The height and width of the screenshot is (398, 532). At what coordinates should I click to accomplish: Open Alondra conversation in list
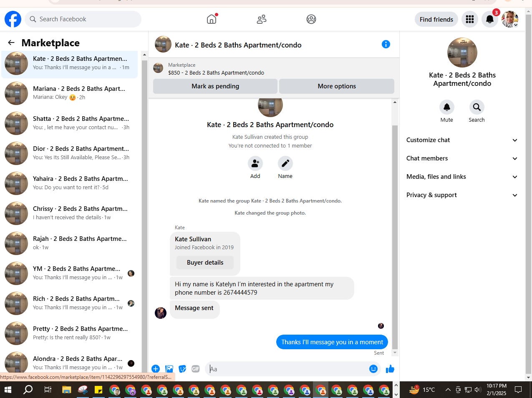click(x=70, y=362)
